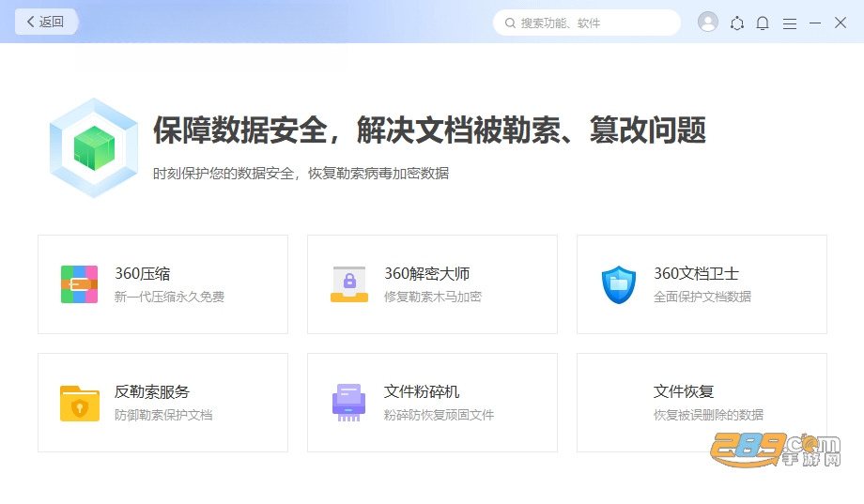Click the 文件粉碎机 shredder icon
This screenshot has height=504, width=864.
(348, 403)
